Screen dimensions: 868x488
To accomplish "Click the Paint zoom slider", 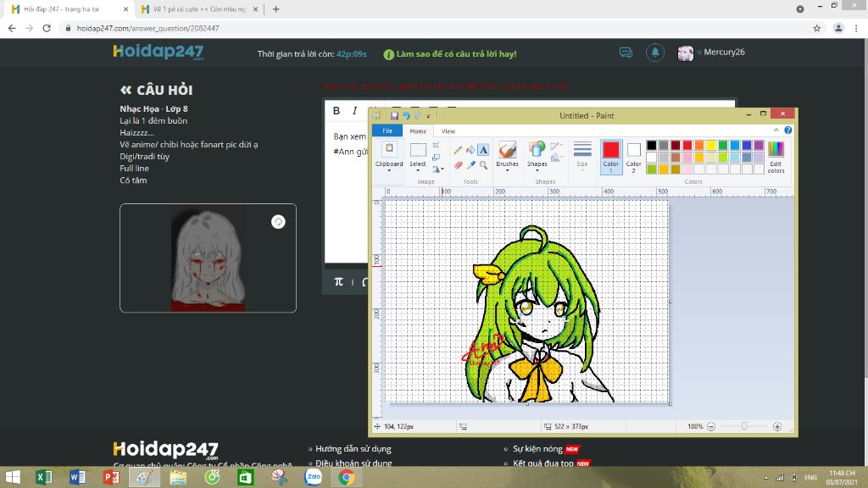I will point(744,427).
